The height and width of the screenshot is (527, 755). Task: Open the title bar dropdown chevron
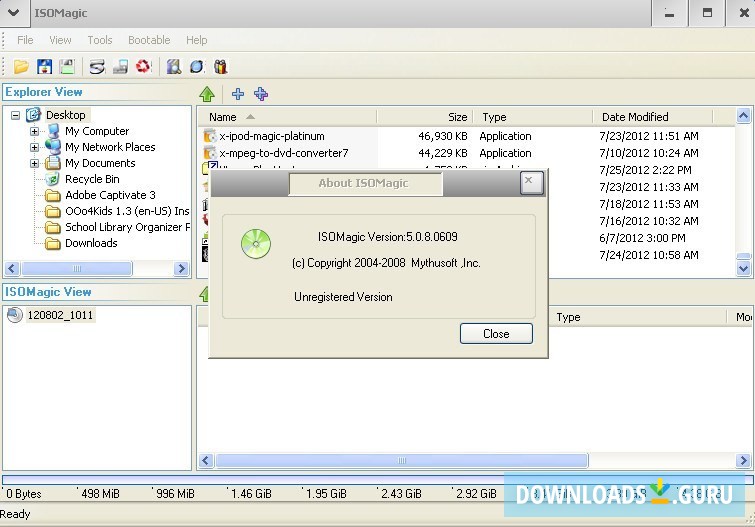pyautogui.click(x=13, y=13)
